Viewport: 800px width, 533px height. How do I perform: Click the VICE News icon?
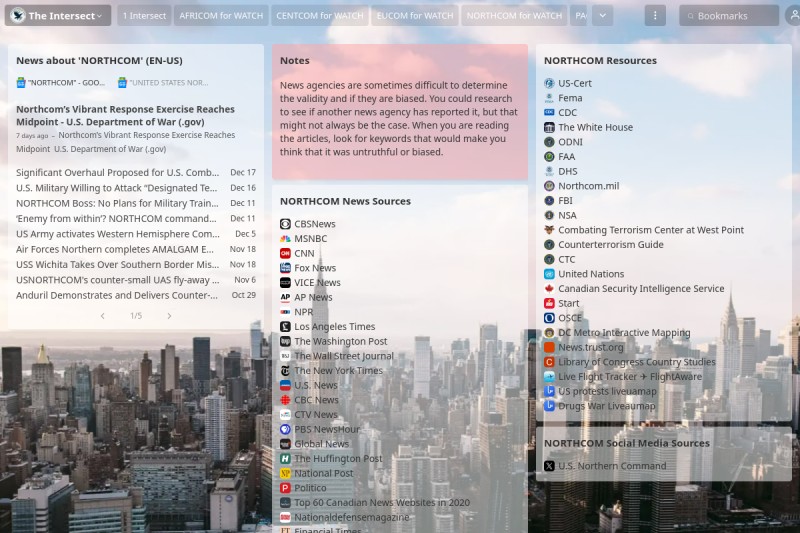(285, 283)
